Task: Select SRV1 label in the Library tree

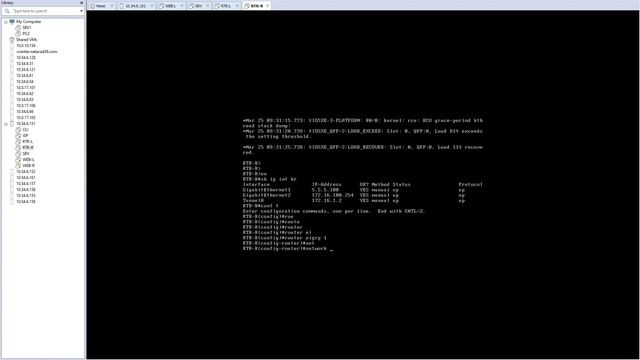Action: point(27,28)
